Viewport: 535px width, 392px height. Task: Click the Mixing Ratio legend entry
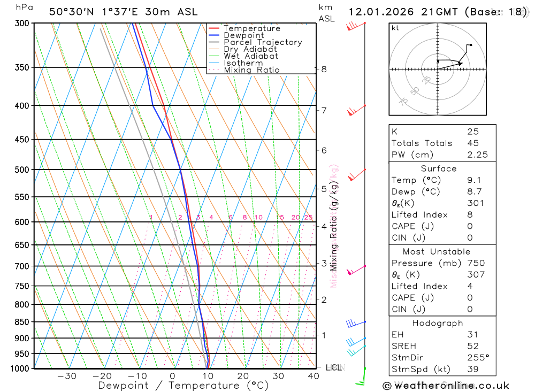[x=251, y=70]
